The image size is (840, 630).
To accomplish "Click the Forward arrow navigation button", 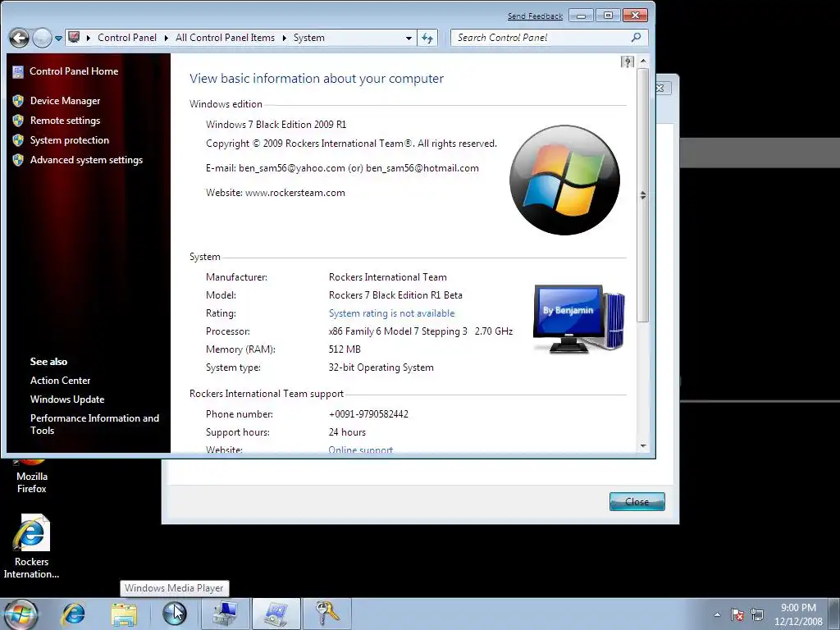I will click(42, 38).
